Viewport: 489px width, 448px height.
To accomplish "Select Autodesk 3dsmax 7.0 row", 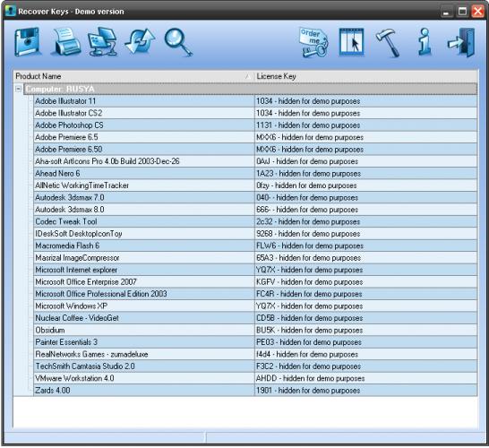I will [x=255, y=197].
